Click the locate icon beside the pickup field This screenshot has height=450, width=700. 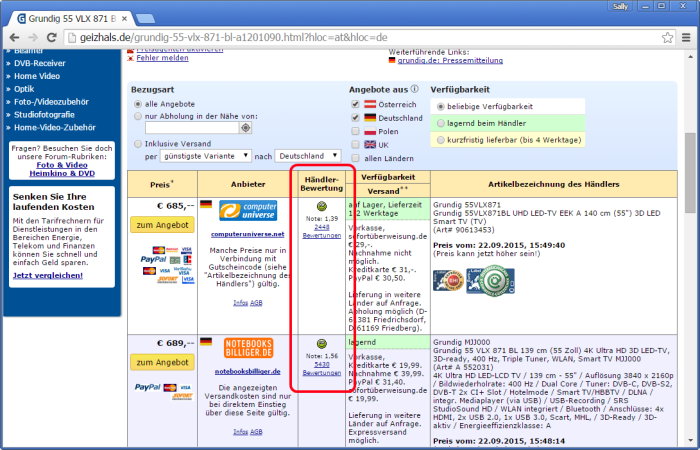click(246, 128)
